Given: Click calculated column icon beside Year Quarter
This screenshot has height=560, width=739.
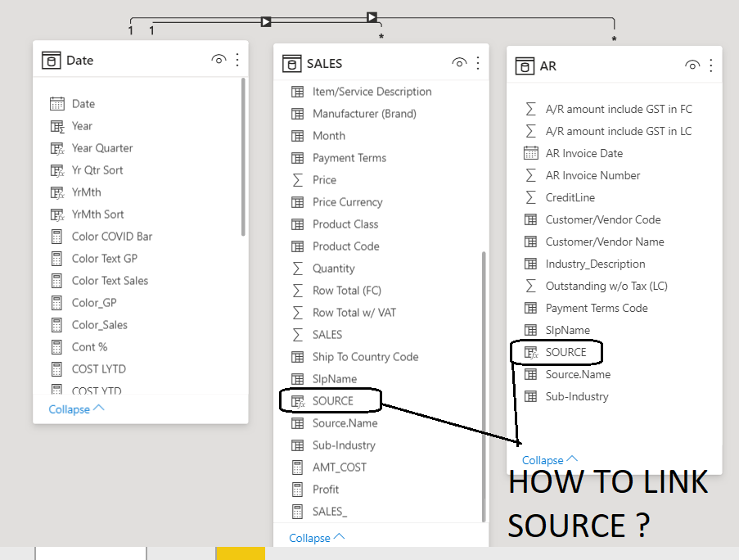Looking at the screenshot, I should coord(57,148).
